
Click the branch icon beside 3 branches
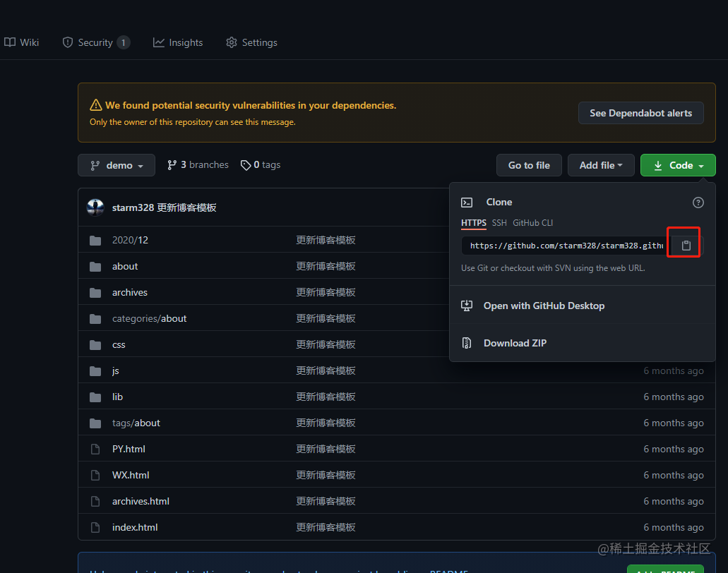[x=172, y=164]
